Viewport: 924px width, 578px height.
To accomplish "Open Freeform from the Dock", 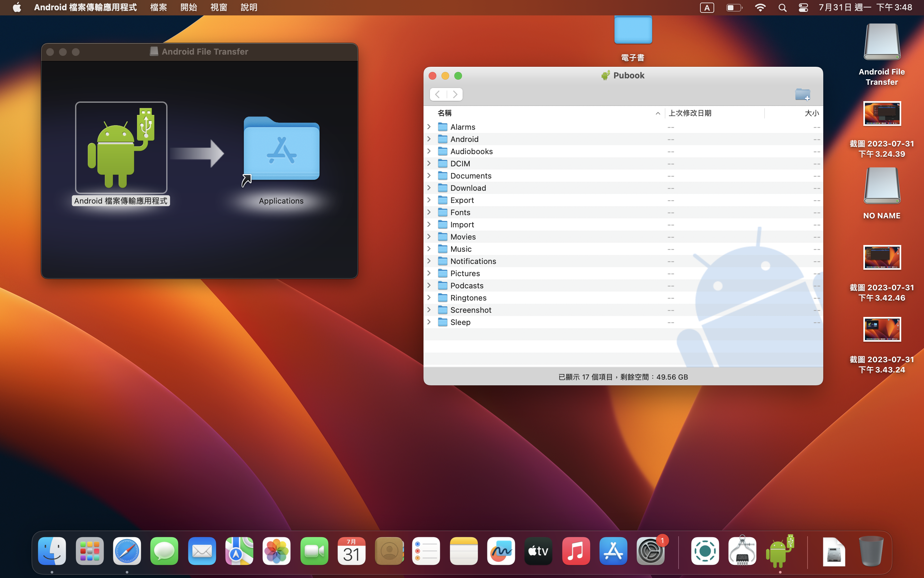I will [501, 551].
